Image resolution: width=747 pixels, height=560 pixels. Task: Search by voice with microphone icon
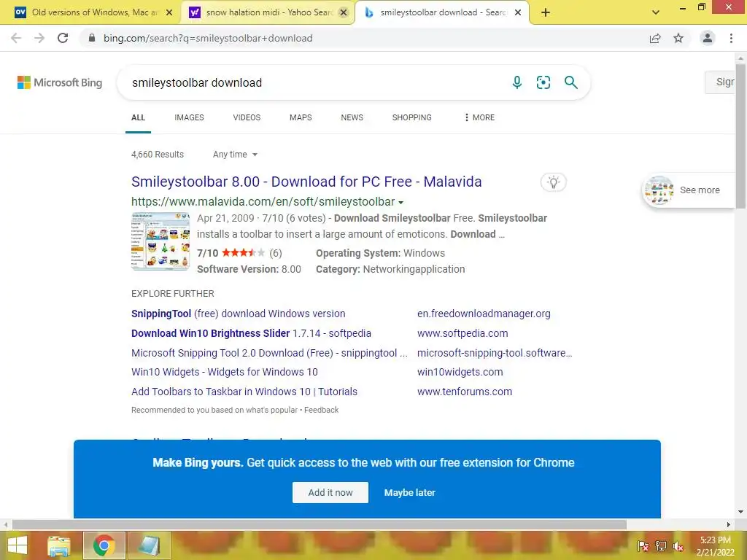click(x=517, y=82)
